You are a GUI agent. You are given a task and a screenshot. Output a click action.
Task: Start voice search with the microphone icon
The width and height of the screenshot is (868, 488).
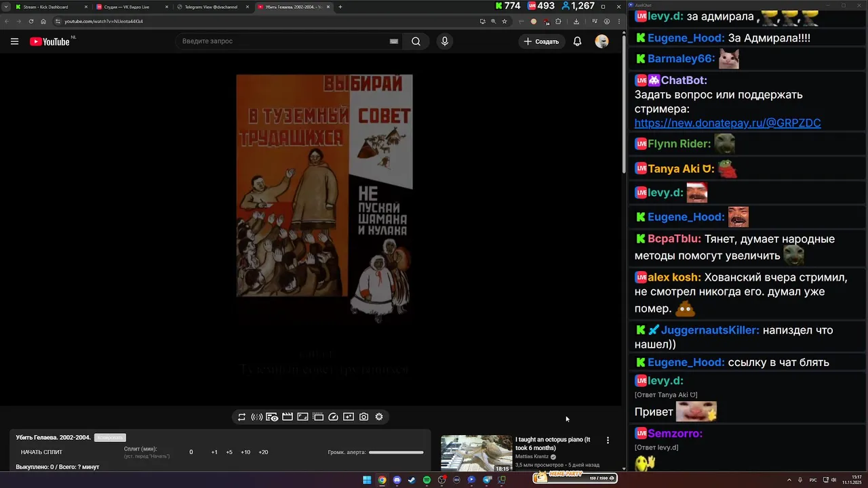click(x=445, y=41)
